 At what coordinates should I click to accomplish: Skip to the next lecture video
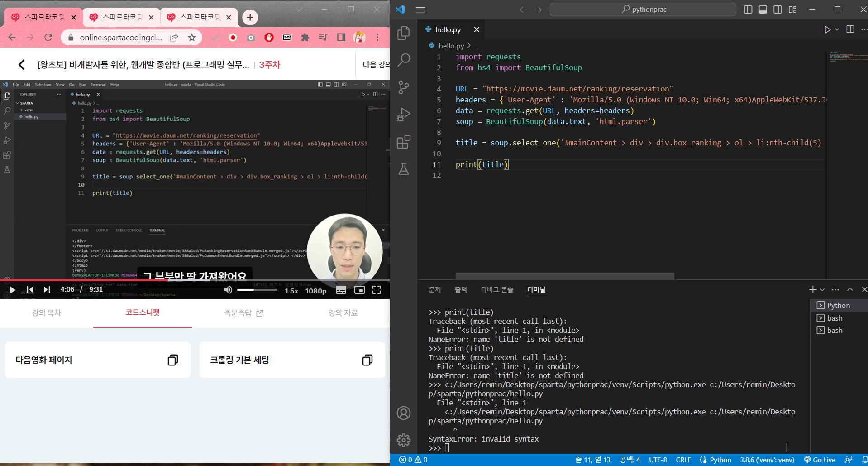pos(47,290)
